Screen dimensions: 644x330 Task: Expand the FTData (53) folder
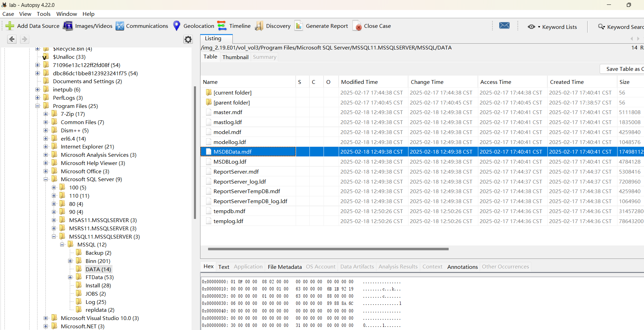pyautogui.click(x=70, y=277)
